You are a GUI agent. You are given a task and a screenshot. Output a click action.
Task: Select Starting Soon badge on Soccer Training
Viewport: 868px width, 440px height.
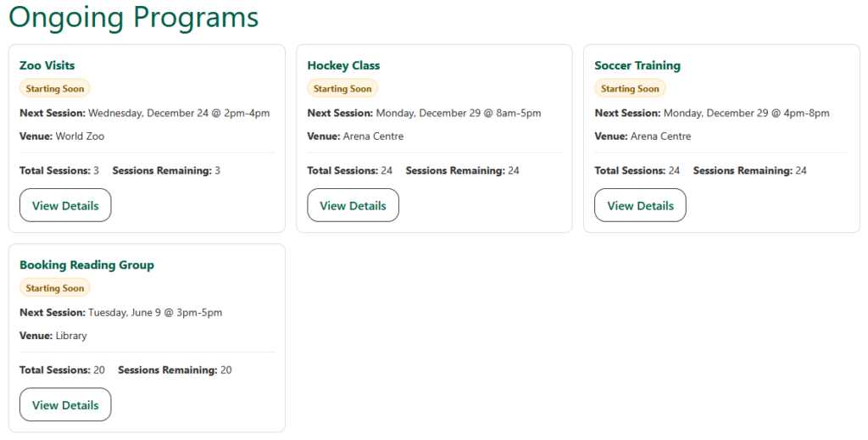(630, 88)
